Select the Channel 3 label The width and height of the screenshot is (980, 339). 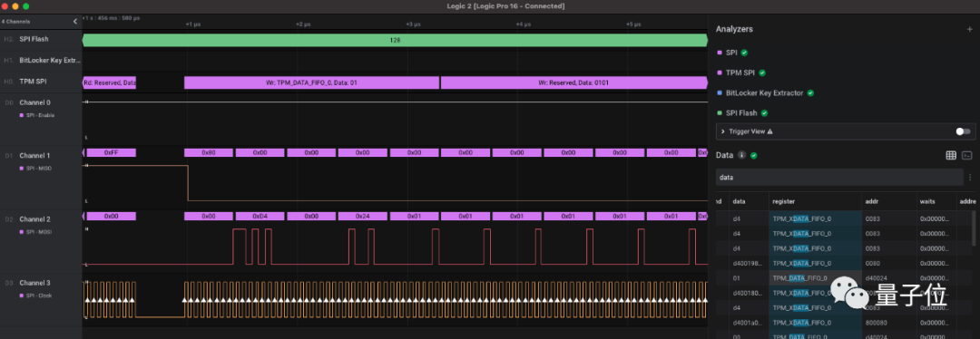coord(35,283)
